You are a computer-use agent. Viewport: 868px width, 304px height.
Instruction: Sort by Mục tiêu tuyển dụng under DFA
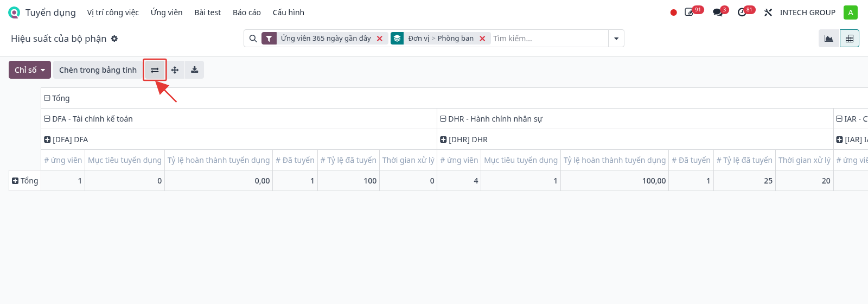tap(125, 160)
